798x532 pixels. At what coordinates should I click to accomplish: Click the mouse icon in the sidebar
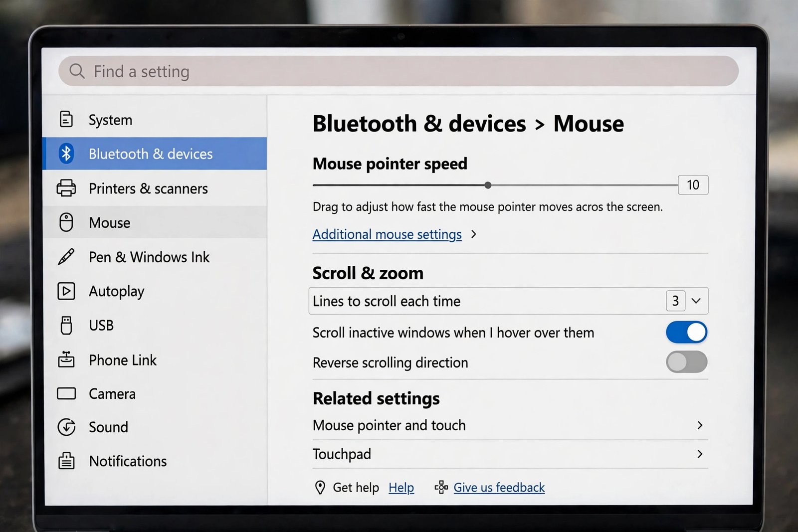[66, 222]
